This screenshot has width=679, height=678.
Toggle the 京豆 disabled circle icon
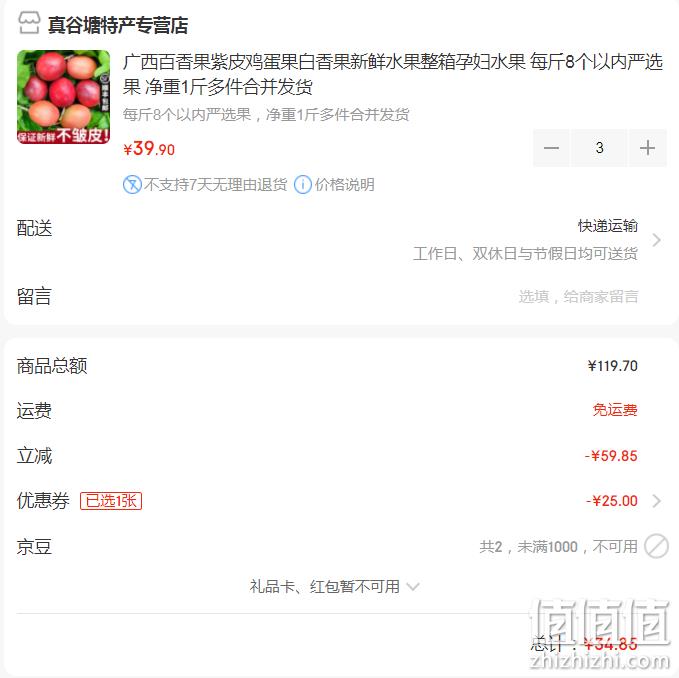[656, 546]
